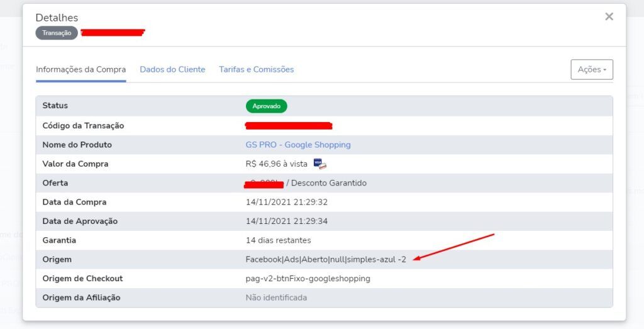Click the Data da Compra label

coord(74,202)
